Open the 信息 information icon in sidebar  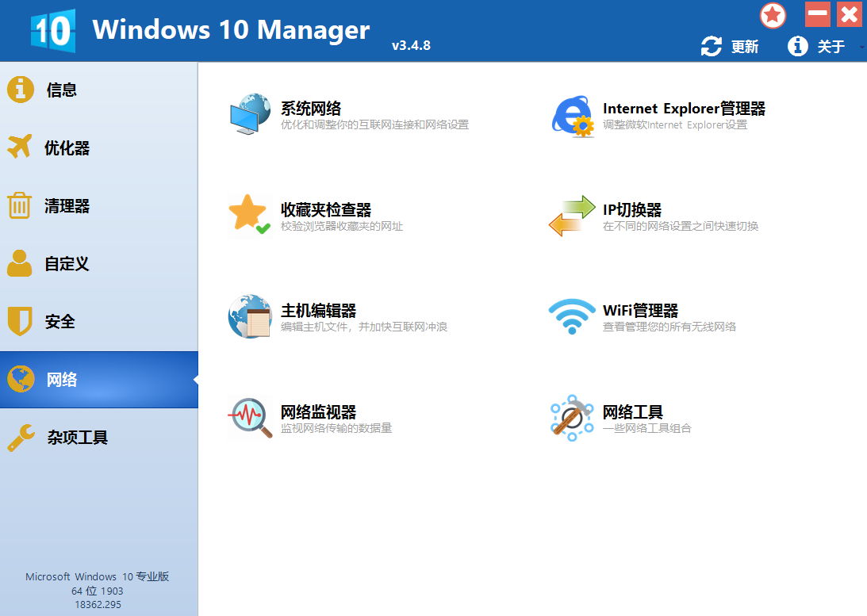[x=21, y=90]
